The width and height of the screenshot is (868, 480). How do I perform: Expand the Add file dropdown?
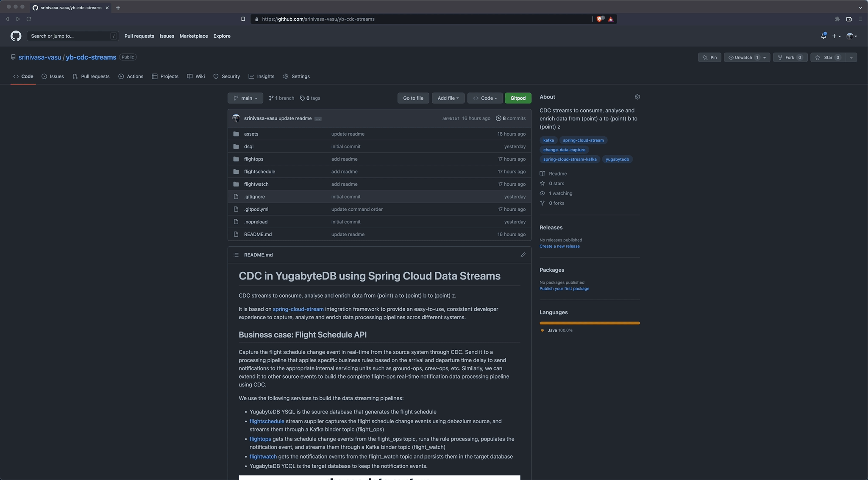(448, 98)
